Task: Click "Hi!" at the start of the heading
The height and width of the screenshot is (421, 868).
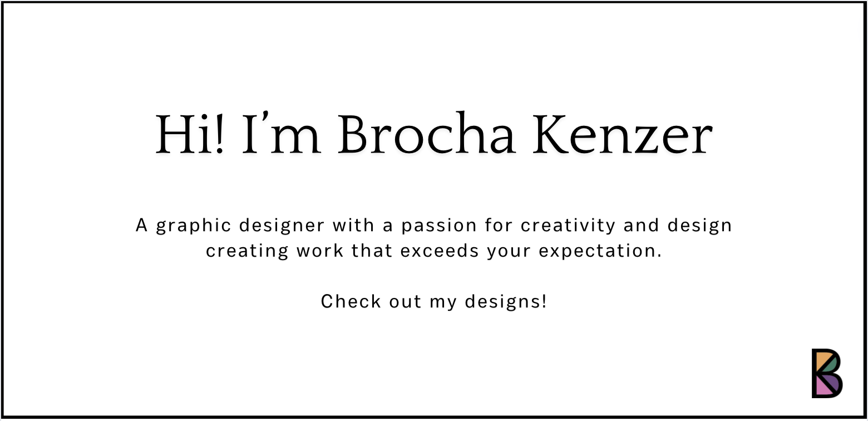Action: [191, 135]
